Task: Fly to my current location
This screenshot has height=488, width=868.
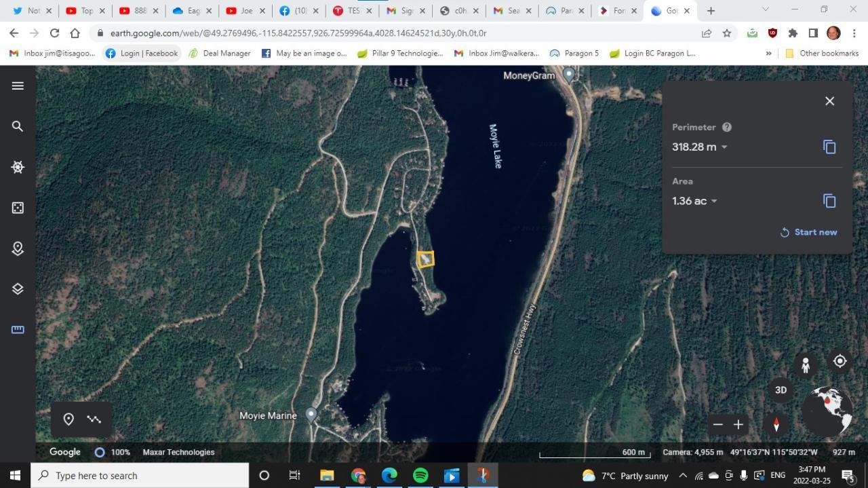Action: pyautogui.click(x=840, y=361)
